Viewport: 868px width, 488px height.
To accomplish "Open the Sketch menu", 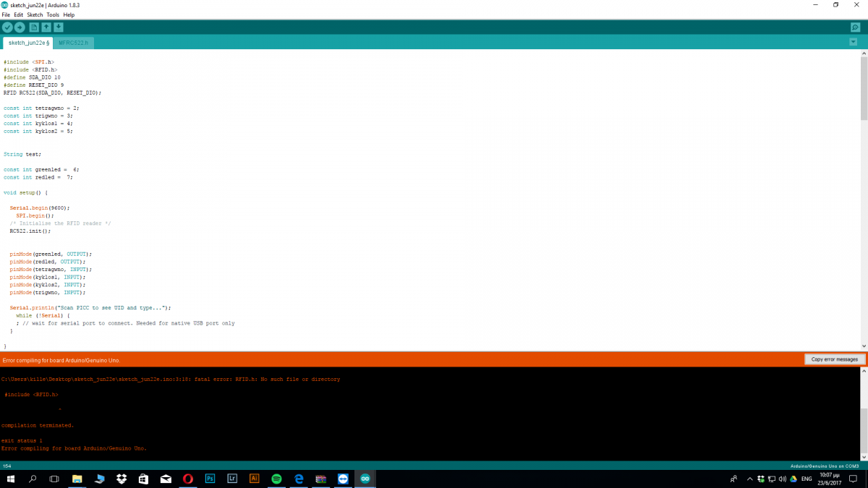I will click(x=35, y=14).
